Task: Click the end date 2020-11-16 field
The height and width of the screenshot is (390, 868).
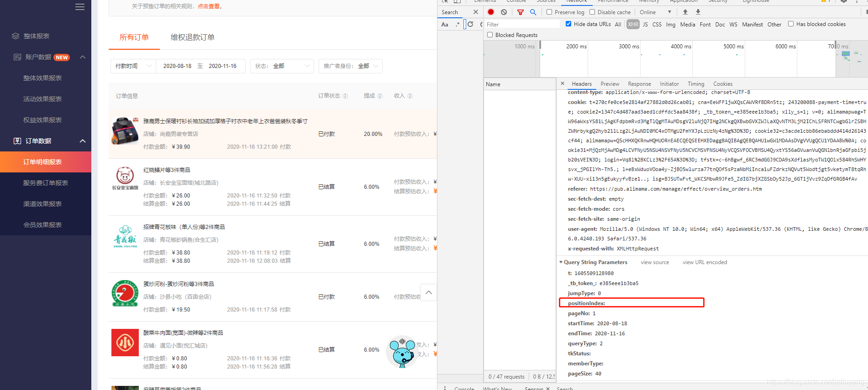Action: click(x=223, y=66)
